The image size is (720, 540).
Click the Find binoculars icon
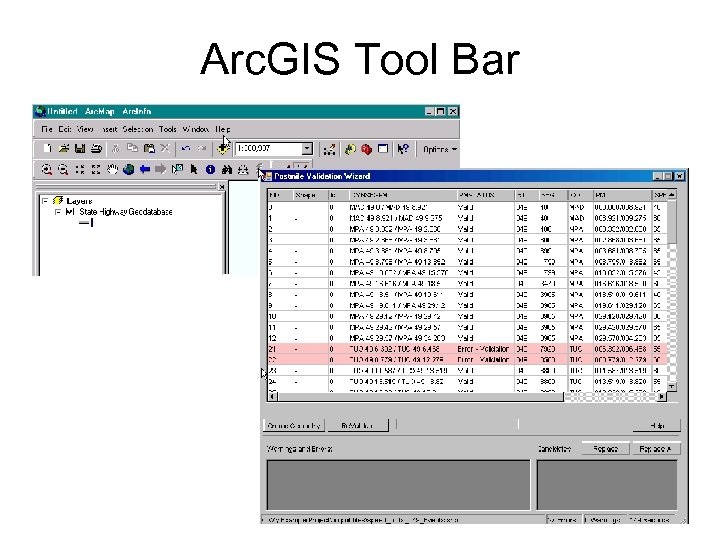click(227, 170)
